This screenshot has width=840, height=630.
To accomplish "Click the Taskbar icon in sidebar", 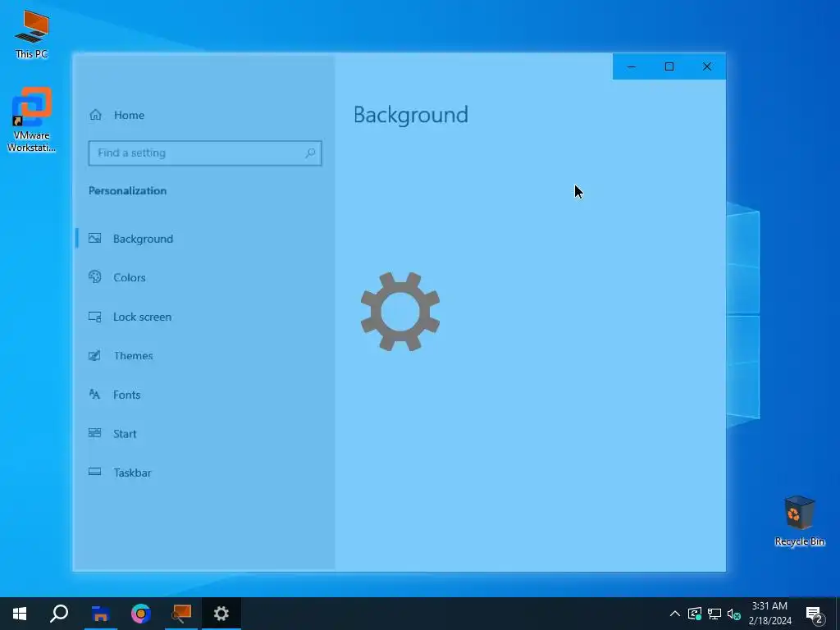I will pos(95,472).
